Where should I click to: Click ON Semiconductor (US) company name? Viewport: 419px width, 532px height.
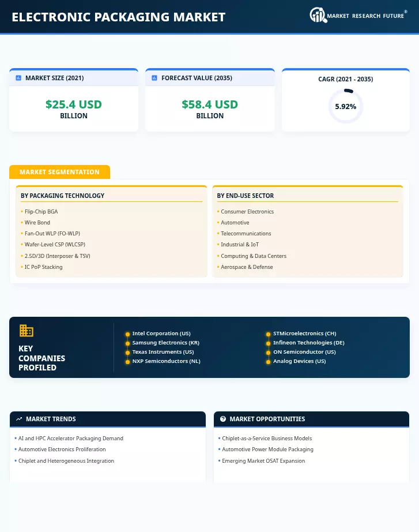[304, 352]
